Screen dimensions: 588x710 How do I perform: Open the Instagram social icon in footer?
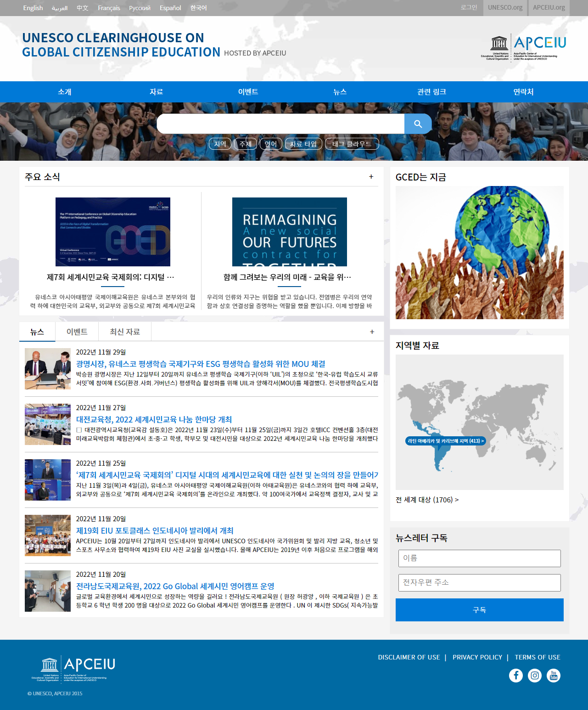535,676
